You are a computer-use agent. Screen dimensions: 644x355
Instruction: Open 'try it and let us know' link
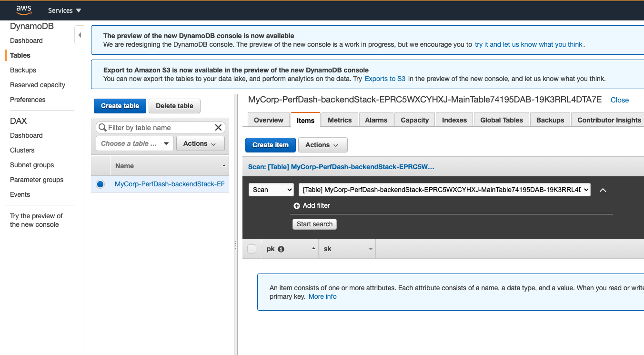[529, 44]
